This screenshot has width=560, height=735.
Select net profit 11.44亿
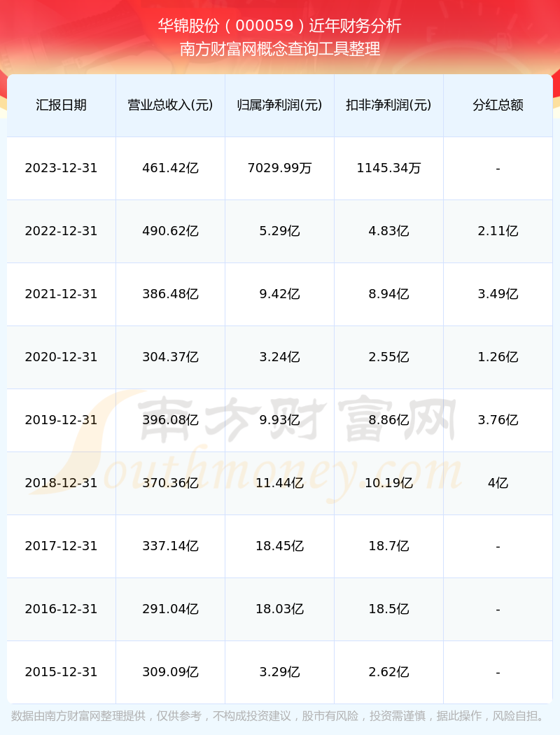(x=280, y=483)
